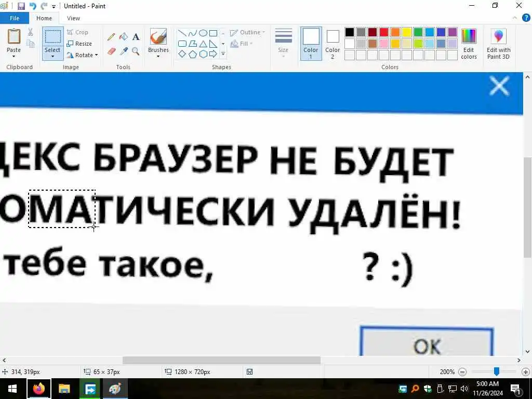Select the Text tool
Viewport: 532px width, 399px height.
pos(136,37)
